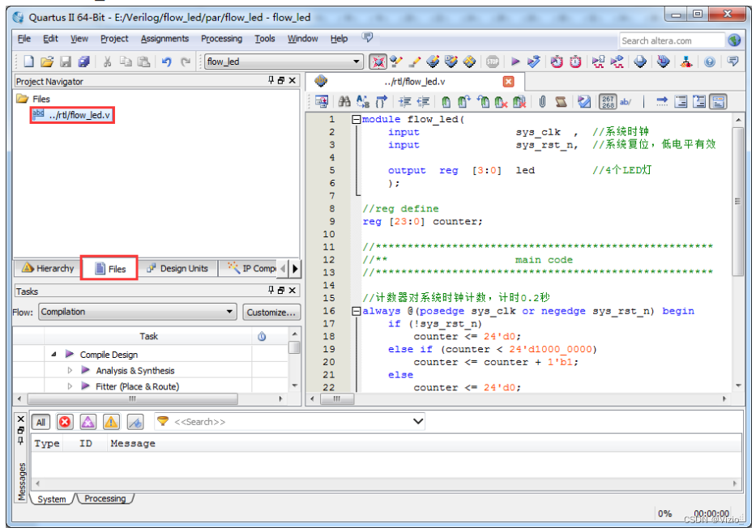Open the Programmer icon in the toolbar
Image resolution: width=756 pixels, height=532 pixels.
664,62
